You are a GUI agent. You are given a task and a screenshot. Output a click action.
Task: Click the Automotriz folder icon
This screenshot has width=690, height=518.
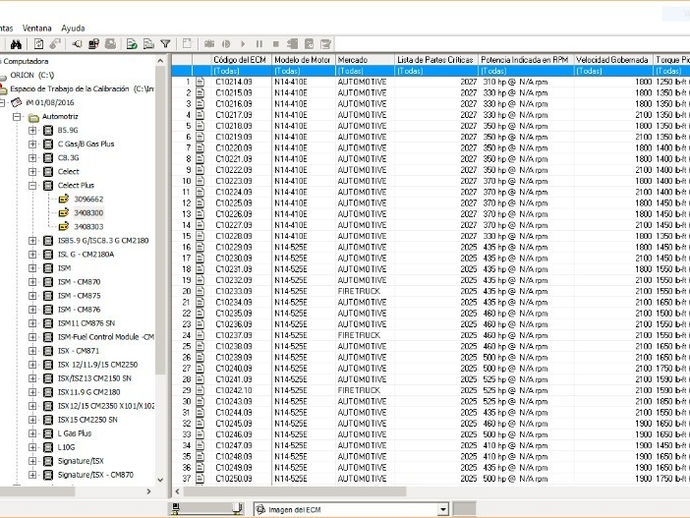coord(33,117)
